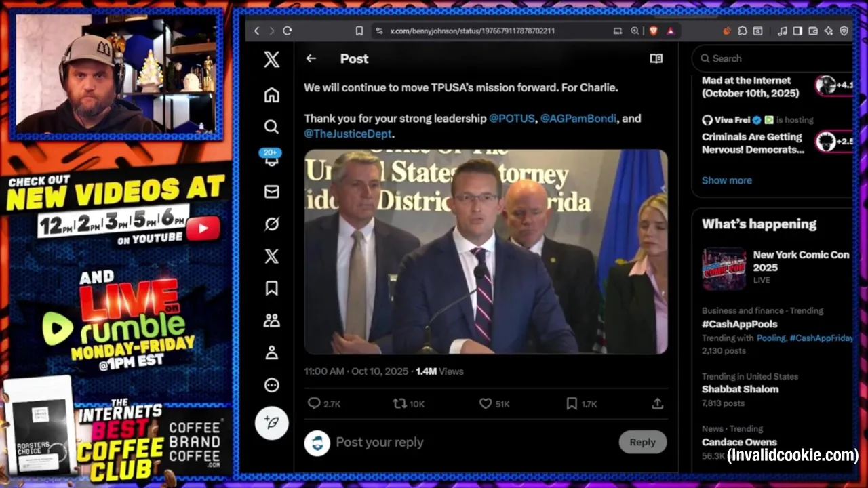Toggle reader view book icon
The image size is (868, 488).
(656, 58)
